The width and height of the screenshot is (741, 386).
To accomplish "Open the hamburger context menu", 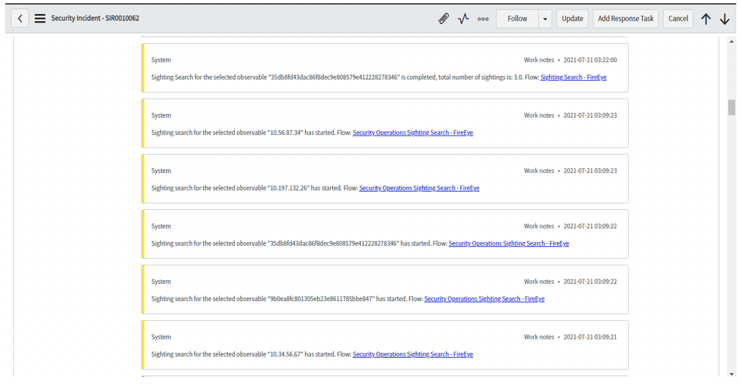I will 40,18.
